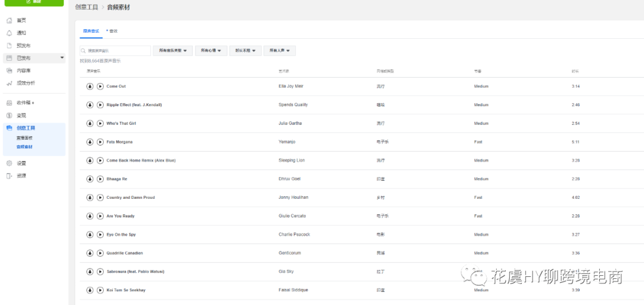Viewport: 644px width, 305px height.
Task: Open the 所有人声 vocals filter dropdown
Action: (280, 51)
